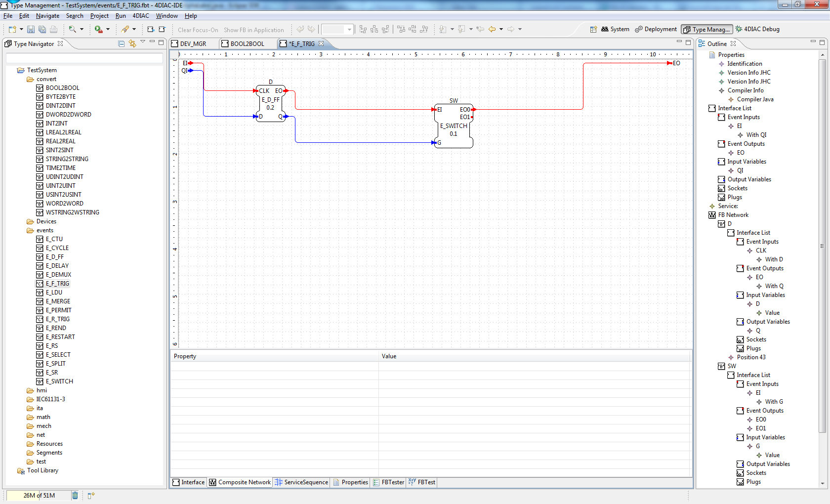Switch to 4DIAC Debug perspective
The width and height of the screenshot is (830, 504).
(757, 29)
